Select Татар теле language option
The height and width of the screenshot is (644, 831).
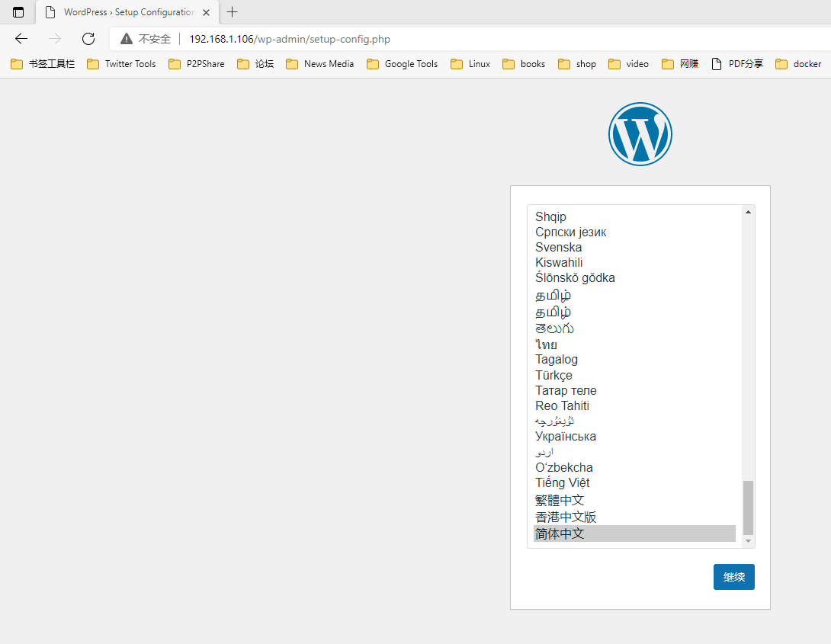(634, 390)
